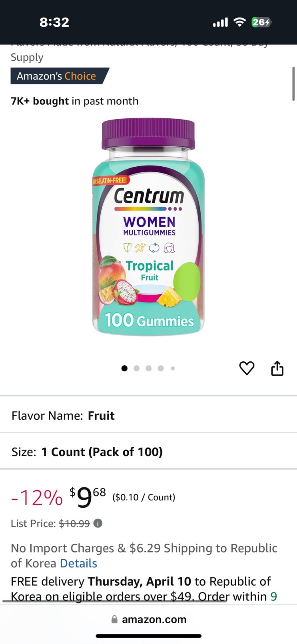Select the first image carousel dot
297x644 pixels.
pos(124,368)
